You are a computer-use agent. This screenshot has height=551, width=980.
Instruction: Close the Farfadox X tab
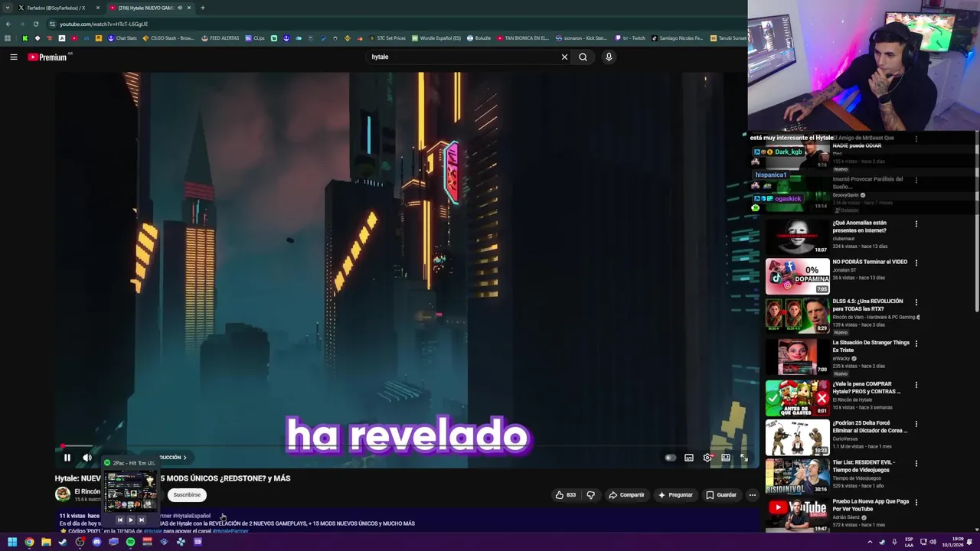(98, 8)
